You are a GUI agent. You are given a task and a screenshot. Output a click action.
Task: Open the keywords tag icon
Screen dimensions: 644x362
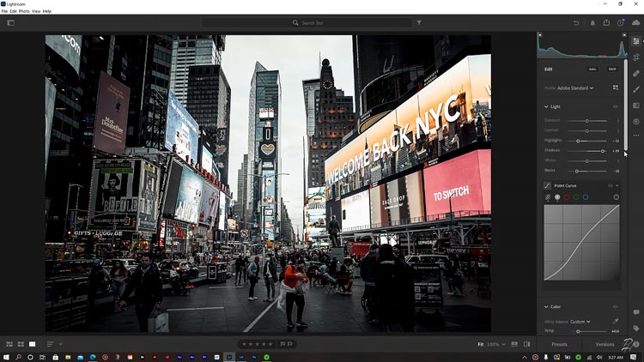tap(636, 328)
